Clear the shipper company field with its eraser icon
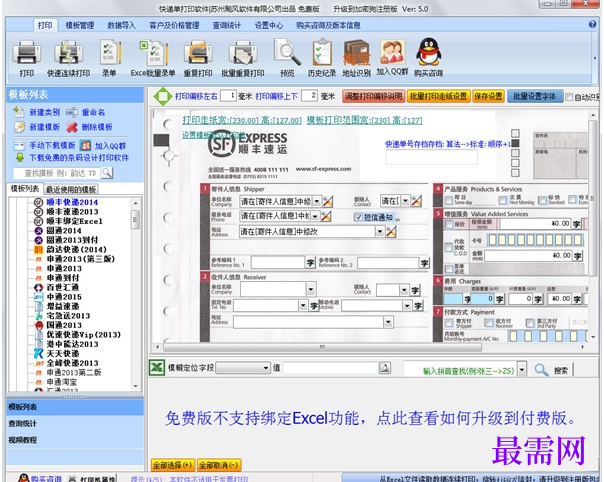Image resolution: width=604 pixels, height=482 pixels. [x=327, y=201]
